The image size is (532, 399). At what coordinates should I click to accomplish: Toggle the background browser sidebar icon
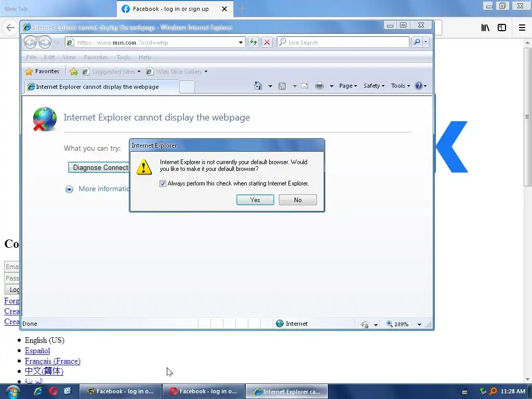[x=502, y=28]
